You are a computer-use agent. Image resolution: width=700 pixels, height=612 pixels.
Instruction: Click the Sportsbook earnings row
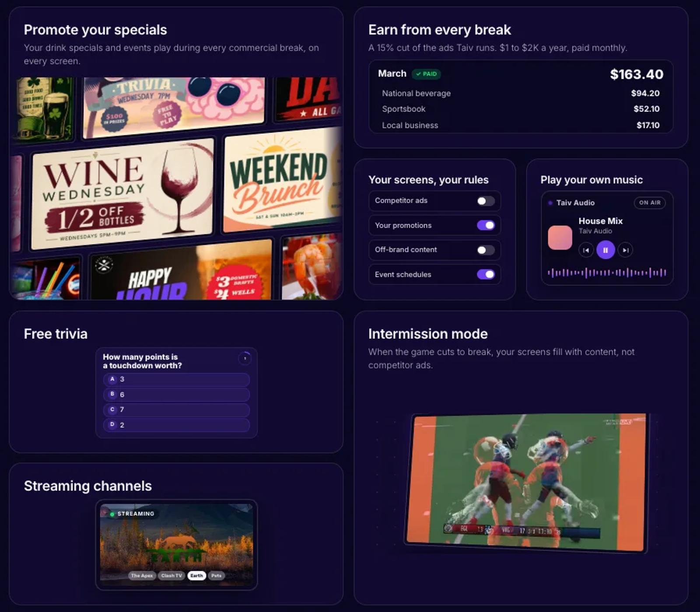(x=521, y=109)
